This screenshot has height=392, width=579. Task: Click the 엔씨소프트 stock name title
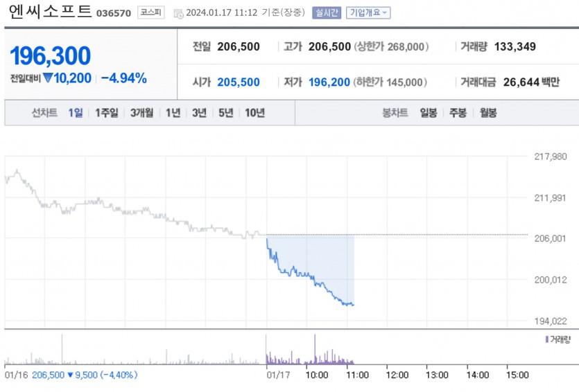(x=50, y=12)
